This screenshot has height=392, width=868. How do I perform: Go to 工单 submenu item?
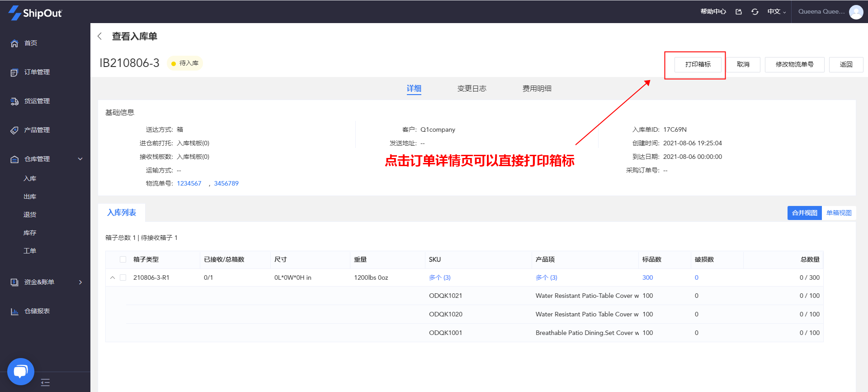click(30, 251)
